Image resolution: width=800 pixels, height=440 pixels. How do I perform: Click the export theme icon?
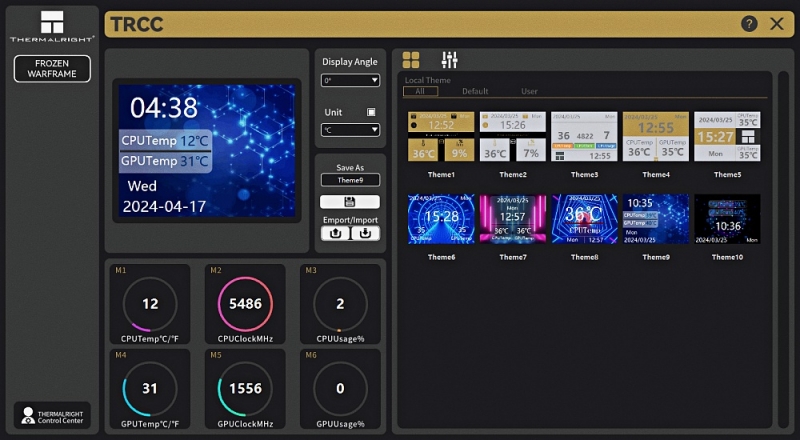[x=335, y=233]
